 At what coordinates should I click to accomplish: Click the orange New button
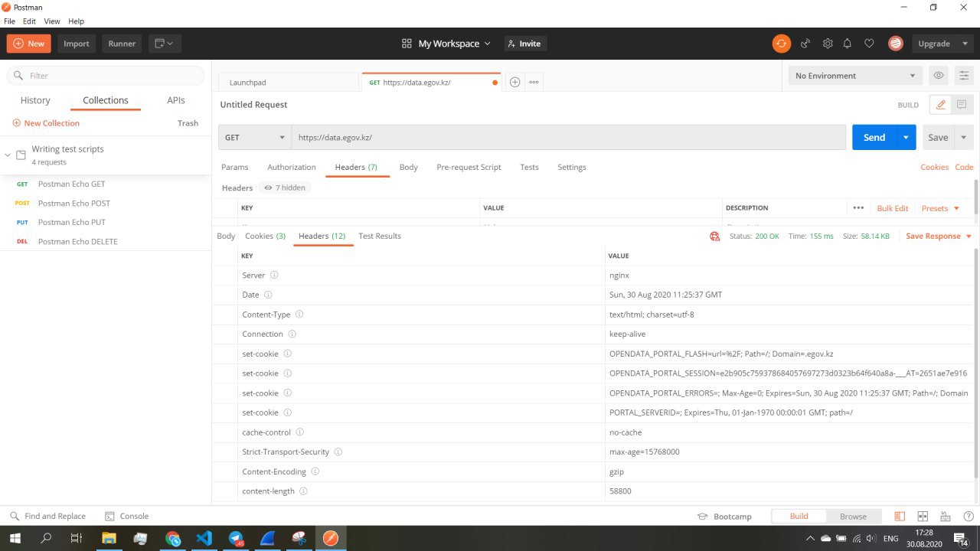29,44
